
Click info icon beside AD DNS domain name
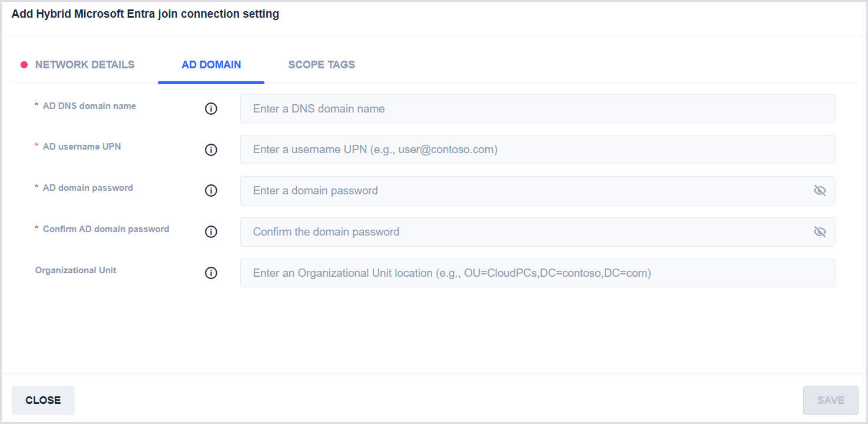tap(211, 109)
